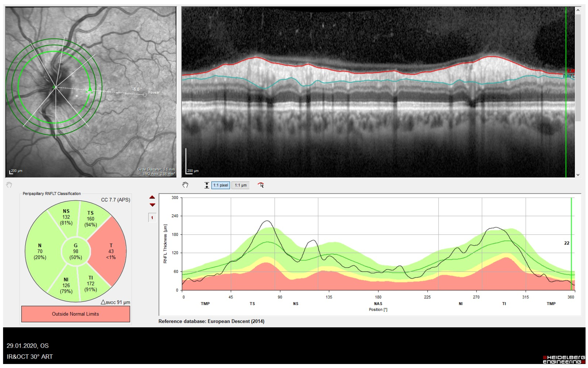588x368 pixels.
Task: Click the red up arrow stepper
Action: tap(152, 197)
